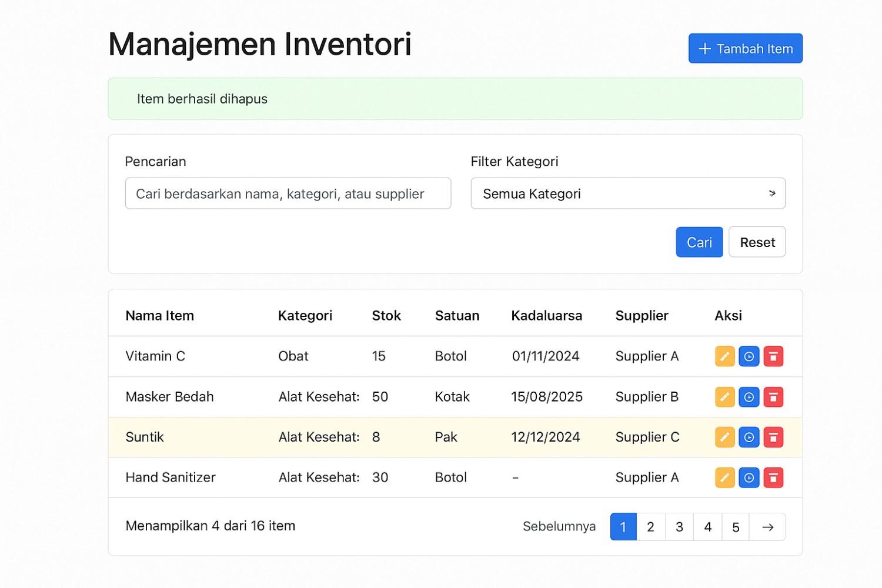Expand the Filter Kategori selector arrow

772,193
